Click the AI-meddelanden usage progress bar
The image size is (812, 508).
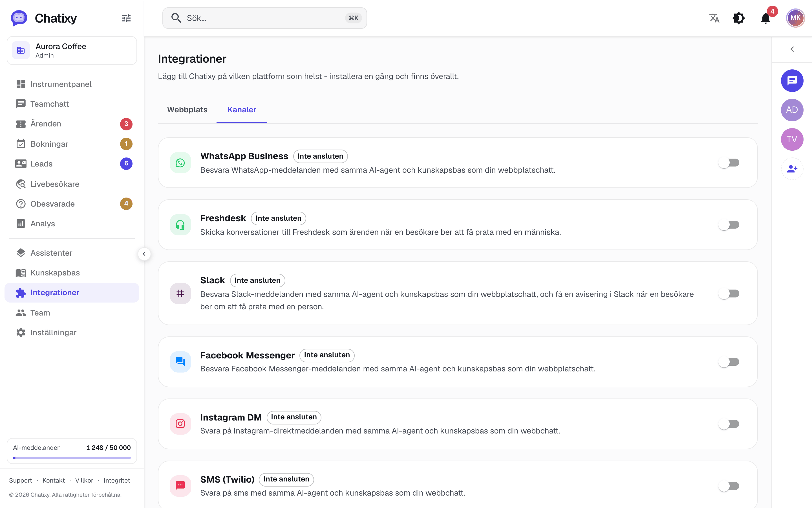72,457
